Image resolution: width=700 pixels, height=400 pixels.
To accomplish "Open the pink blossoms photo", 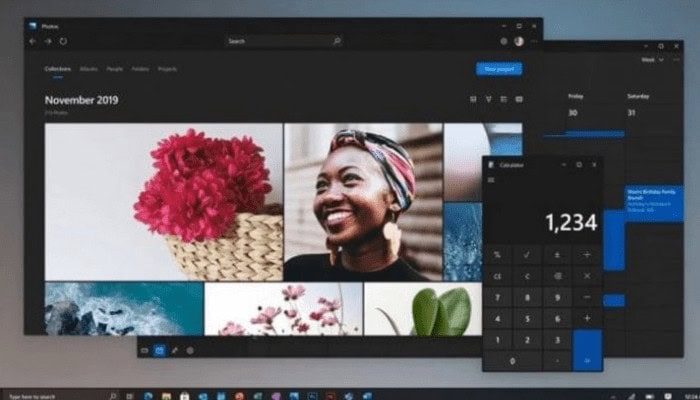I will coord(283,308).
